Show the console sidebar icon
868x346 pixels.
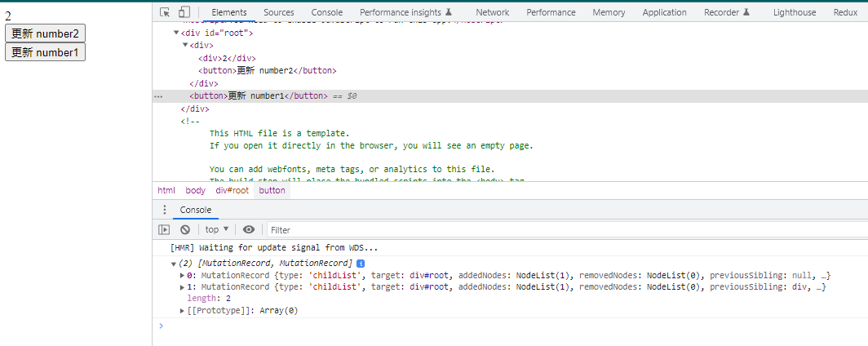[x=164, y=230]
